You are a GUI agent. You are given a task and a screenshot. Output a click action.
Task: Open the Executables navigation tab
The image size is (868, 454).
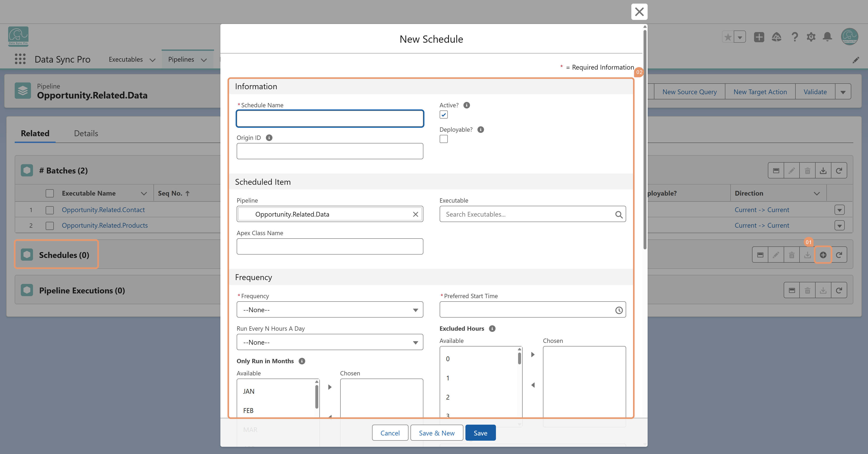[126, 59]
